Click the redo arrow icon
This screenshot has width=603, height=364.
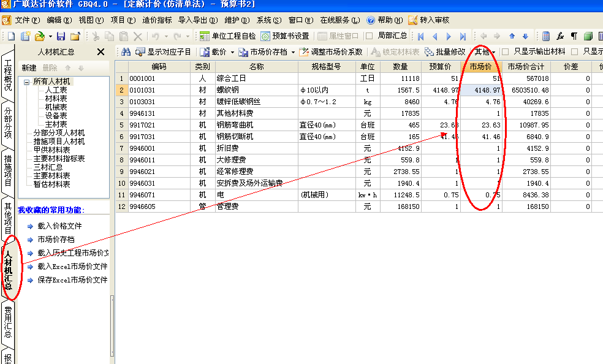177,36
